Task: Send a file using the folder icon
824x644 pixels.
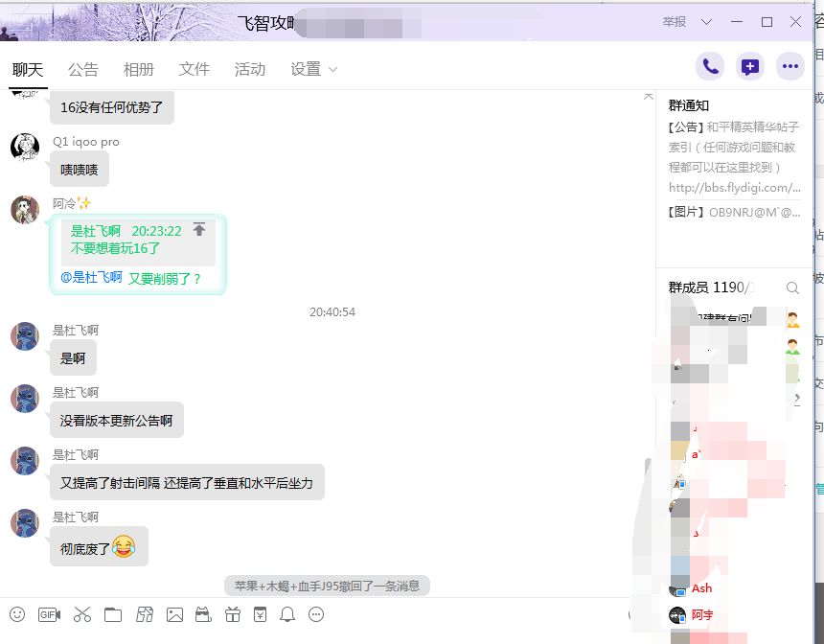Action: click(113, 614)
